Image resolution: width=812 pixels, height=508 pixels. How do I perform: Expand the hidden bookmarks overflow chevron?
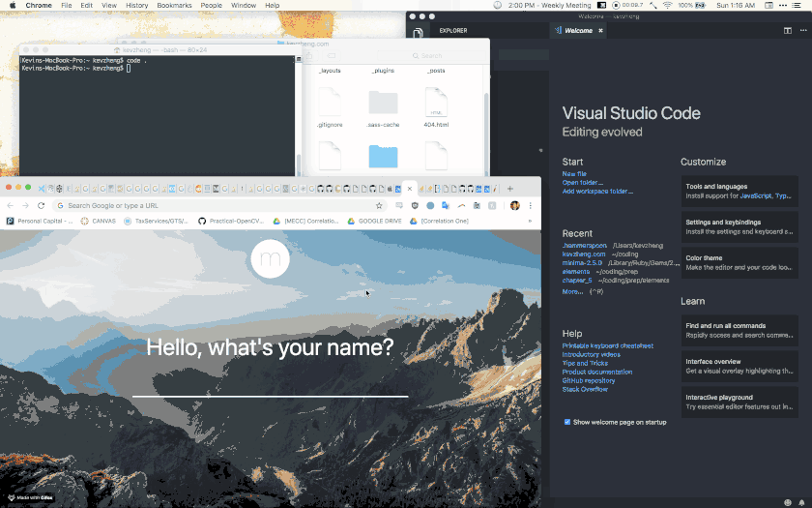[530, 221]
